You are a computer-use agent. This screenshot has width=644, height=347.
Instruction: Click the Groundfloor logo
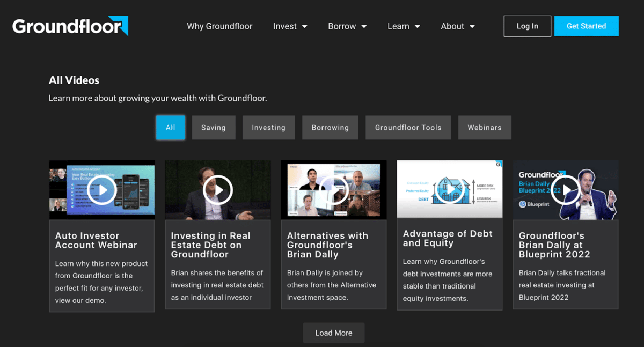[70, 26]
